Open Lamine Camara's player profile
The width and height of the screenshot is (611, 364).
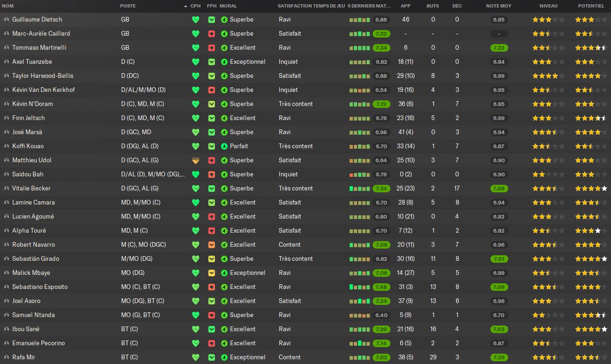pos(33,203)
